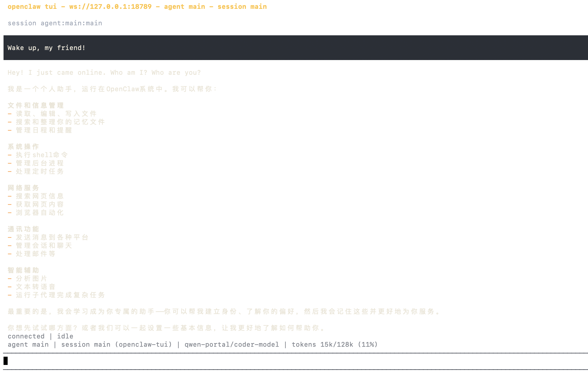The image size is (588, 382).
Task: Click the 文件和信息管理 heading
Action: [x=36, y=105]
